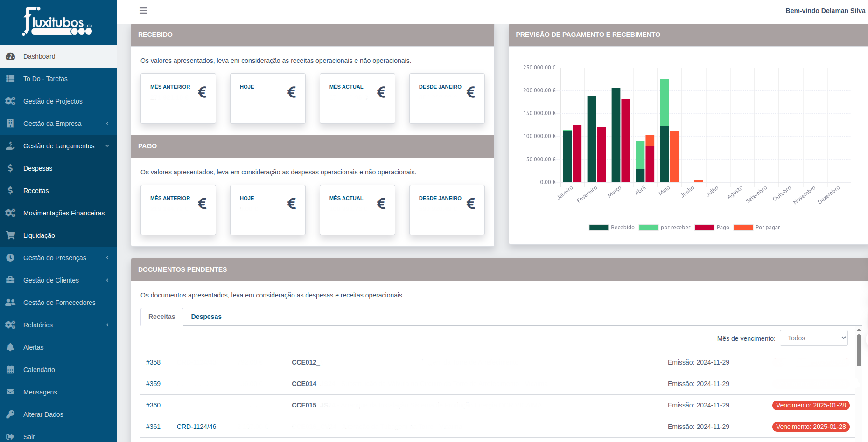Select the Receitas tab in pending documents
This screenshot has width=868, height=442.
point(162,317)
